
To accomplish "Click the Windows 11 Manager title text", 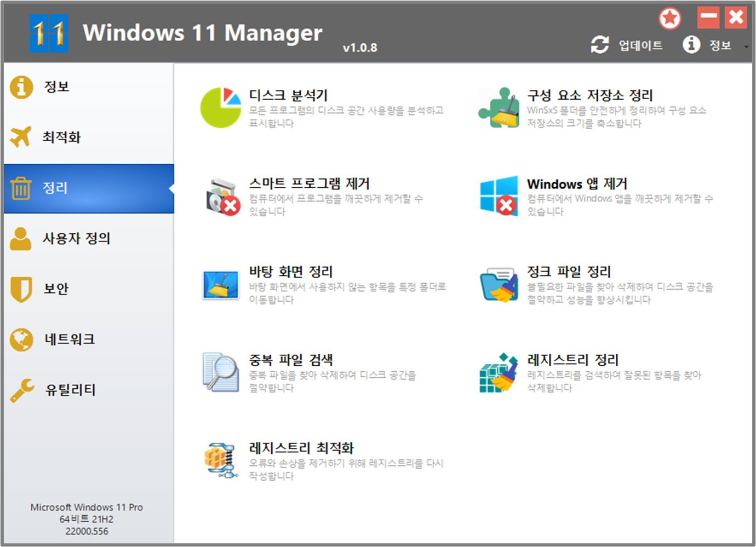I will [x=203, y=33].
